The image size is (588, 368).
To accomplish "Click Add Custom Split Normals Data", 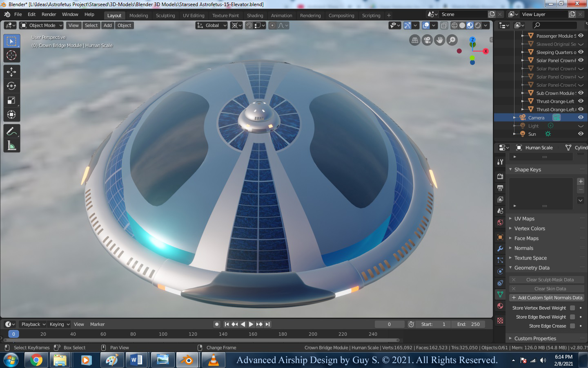I will 547,298.
